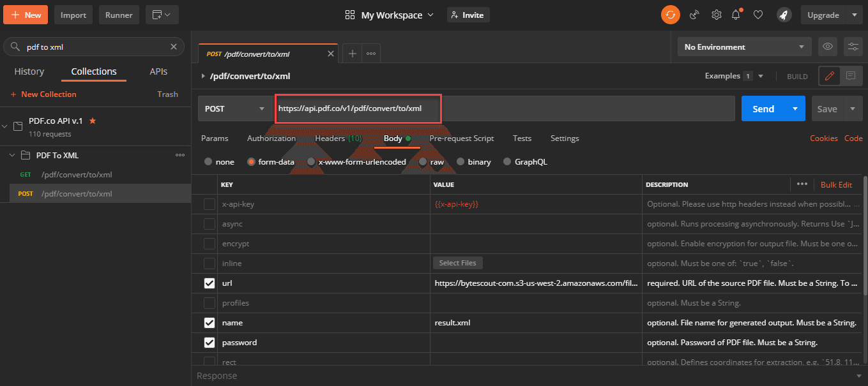Open the notifications bell
The width and height of the screenshot is (868, 386).
coord(736,15)
